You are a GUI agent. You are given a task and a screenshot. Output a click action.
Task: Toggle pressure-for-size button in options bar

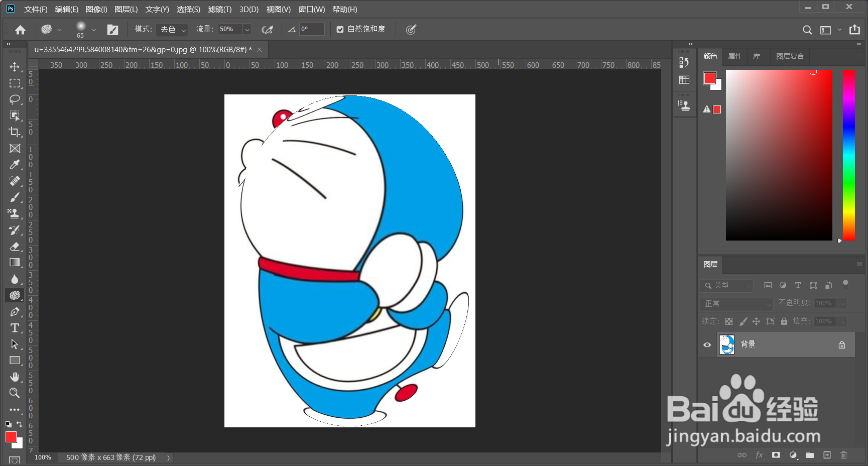(x=411, y=30)
